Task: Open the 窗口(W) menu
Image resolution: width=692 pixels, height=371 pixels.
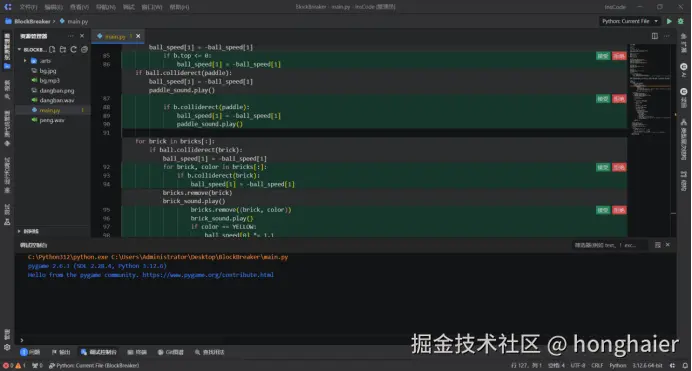Action: pyautogui.click(x=151, y=7)
